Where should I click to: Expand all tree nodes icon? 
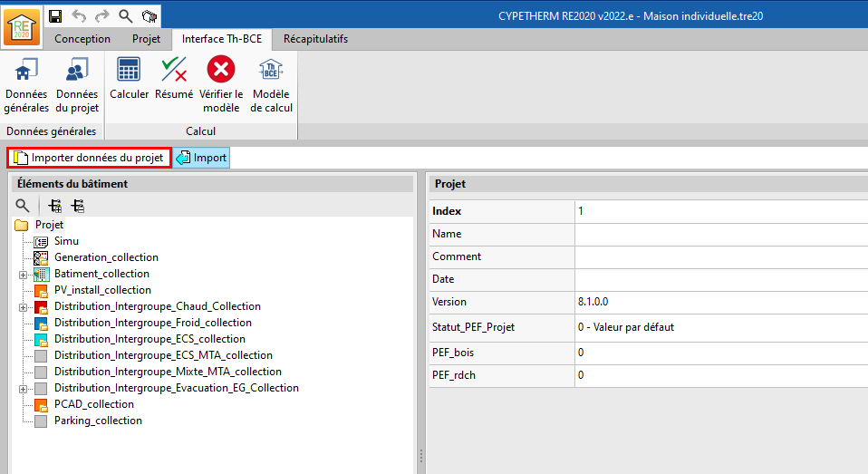55,206
